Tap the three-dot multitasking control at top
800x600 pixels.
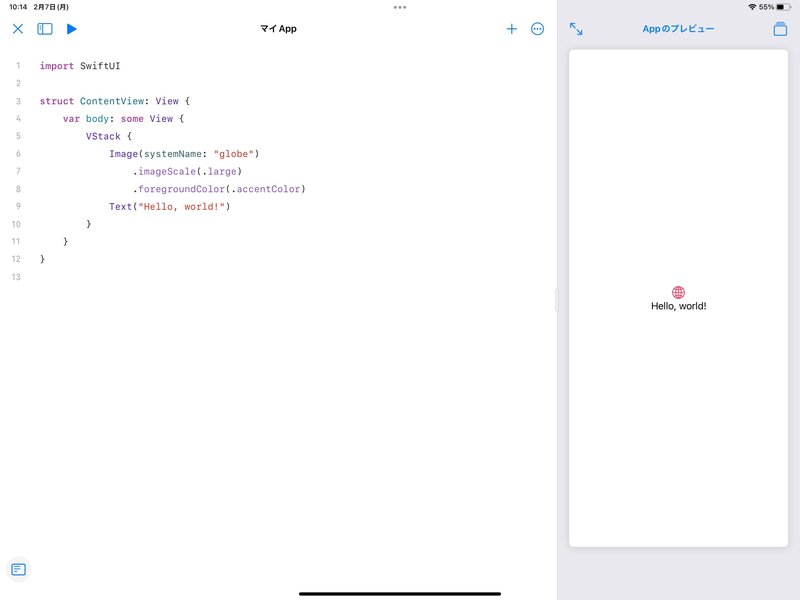pos(400,7)
